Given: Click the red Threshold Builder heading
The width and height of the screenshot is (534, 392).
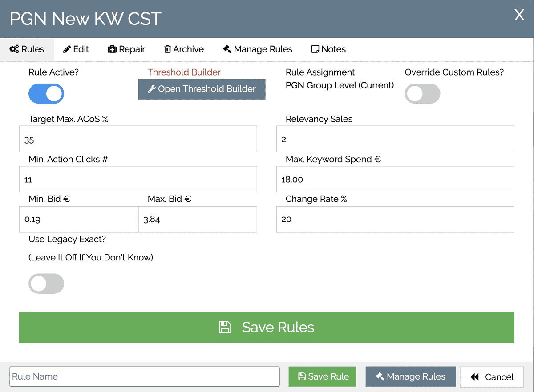Looking at the screenshot, I should coord(184,72).
